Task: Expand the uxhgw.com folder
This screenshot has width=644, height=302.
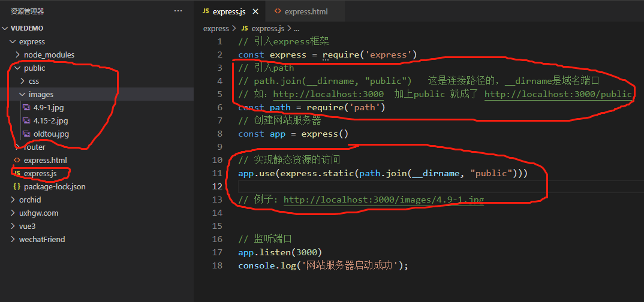Action: 13,213
